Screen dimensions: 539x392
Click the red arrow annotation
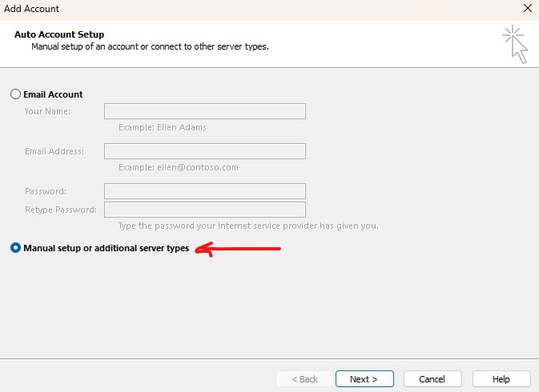[x=238, y=249]
